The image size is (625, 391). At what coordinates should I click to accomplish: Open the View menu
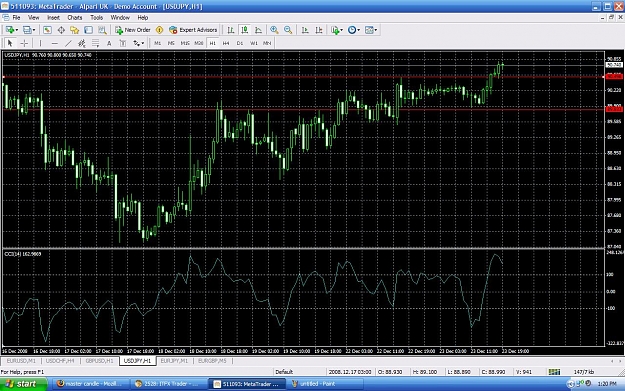coord(33,18)
